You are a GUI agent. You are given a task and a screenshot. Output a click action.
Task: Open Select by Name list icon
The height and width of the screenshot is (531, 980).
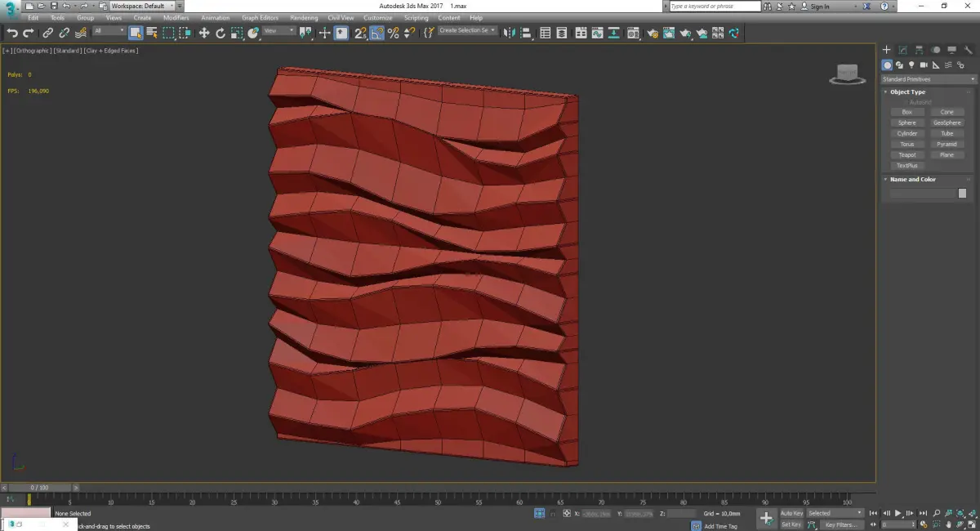click(x=152, y=33)
